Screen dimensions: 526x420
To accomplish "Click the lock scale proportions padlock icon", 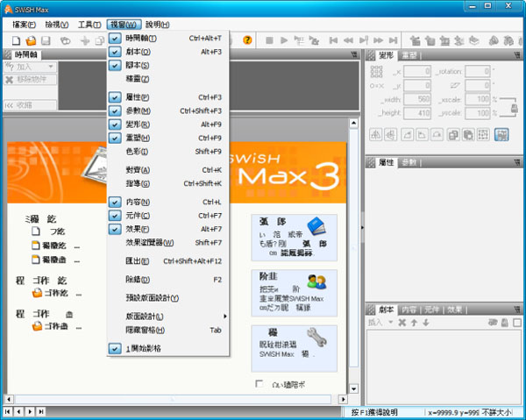I will pos(515,108).
